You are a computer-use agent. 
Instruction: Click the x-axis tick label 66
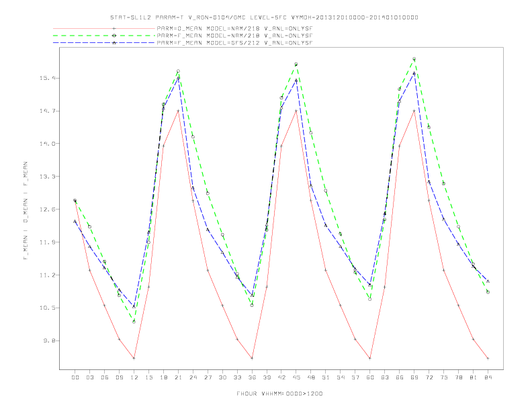[400, 377]
